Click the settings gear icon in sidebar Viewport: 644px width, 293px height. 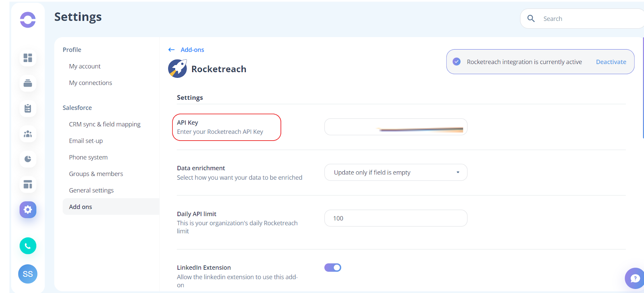(28, 210)
